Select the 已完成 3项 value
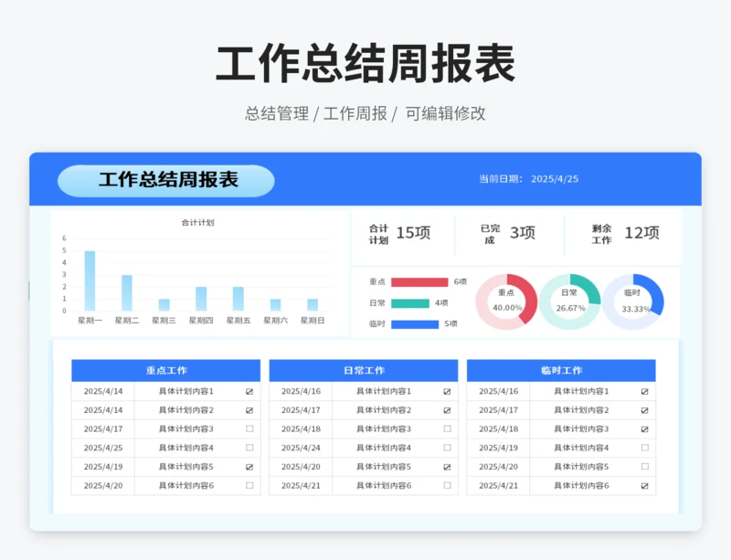The image size is (731, 560). click(522, 233)
